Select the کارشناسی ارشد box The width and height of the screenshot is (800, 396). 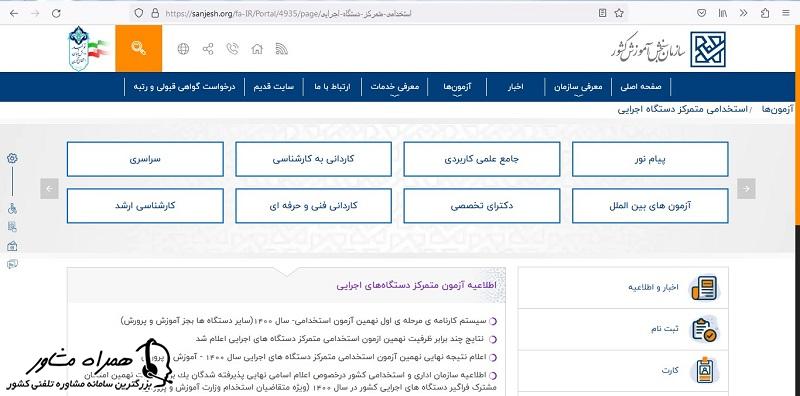pyautogui.click(x=145, y=206)
